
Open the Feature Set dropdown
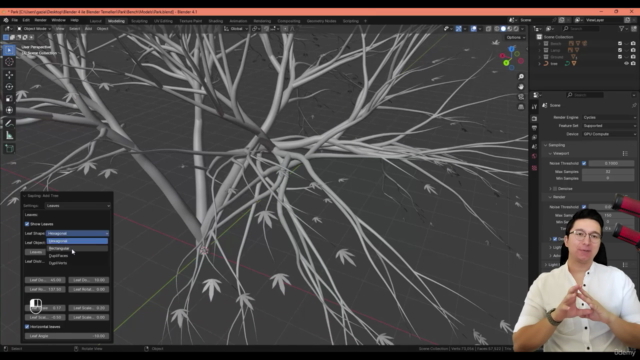[x=609, y=126]
